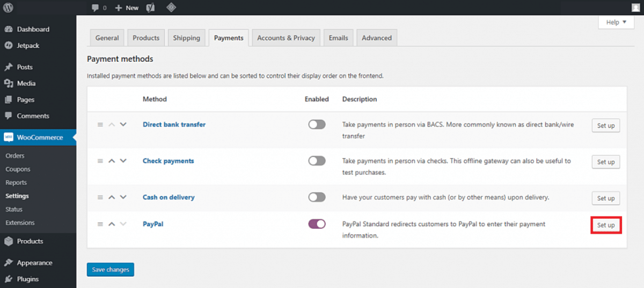Screen dimensions: 644x288
Task: Enable the Direct bank transfer toggle
Action: (x=317, y=125)
